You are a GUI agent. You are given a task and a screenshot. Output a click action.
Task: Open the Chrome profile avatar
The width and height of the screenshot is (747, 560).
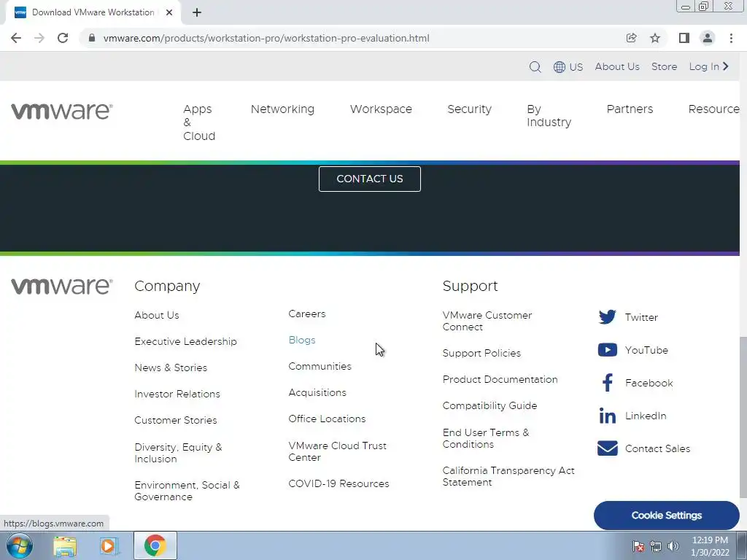(x=708, y=38)
